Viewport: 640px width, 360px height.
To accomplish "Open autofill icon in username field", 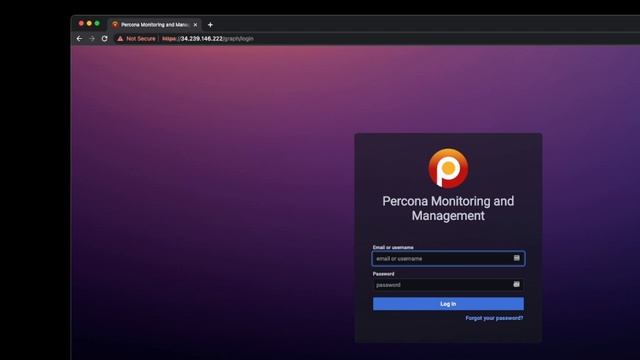I will [516, 258].
